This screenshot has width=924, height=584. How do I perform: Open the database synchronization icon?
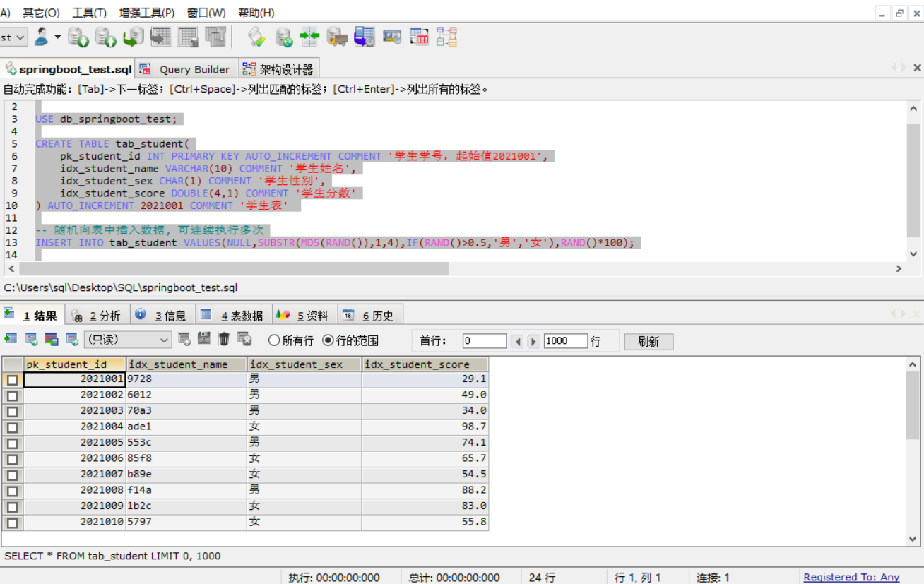point(284,37)
